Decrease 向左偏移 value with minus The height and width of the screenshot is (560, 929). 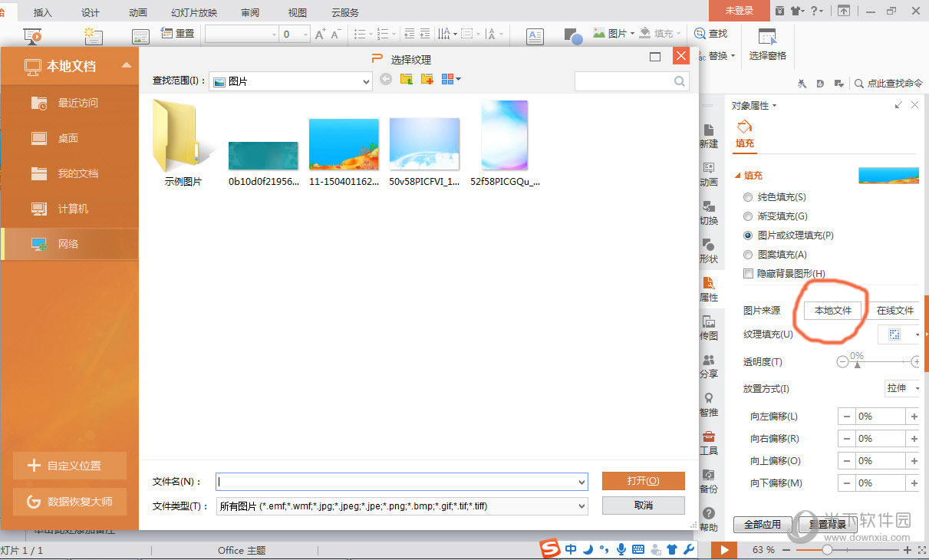click(847, 417)
